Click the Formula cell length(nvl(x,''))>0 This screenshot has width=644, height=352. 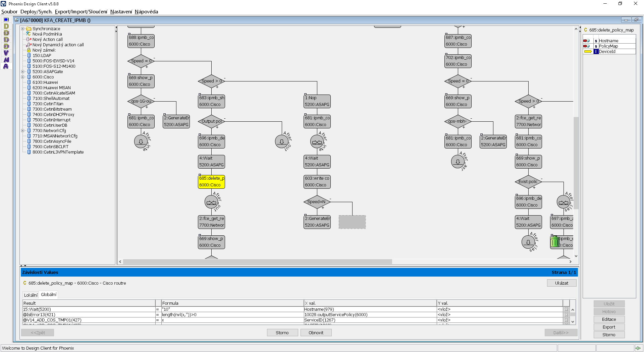pyautogui.click(x=232, y=314)
